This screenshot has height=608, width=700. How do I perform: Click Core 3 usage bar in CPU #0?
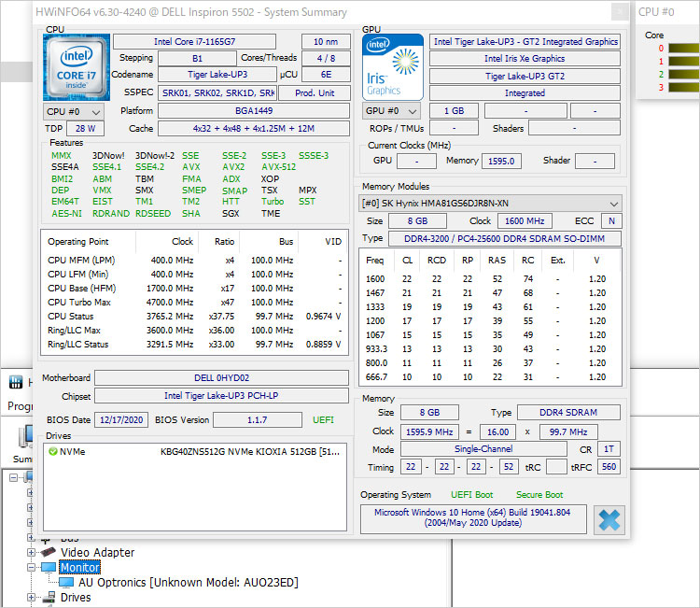(684, 87)
